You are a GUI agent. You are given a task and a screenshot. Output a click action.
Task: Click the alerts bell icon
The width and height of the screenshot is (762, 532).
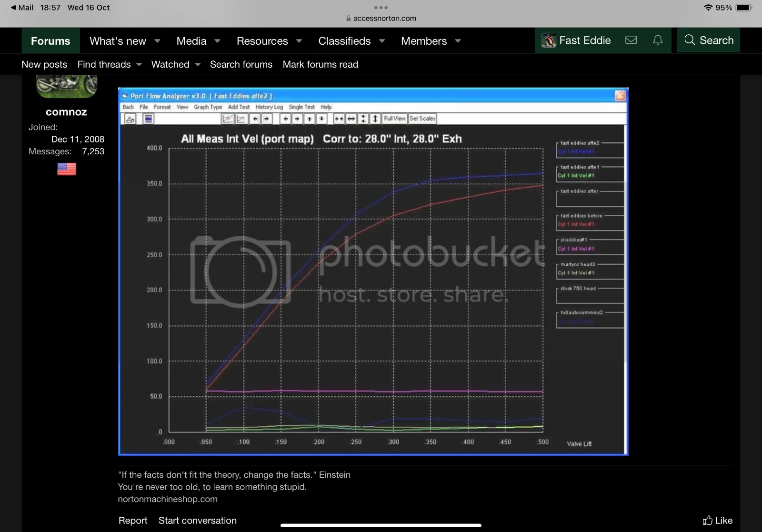(x=658, y=40)
